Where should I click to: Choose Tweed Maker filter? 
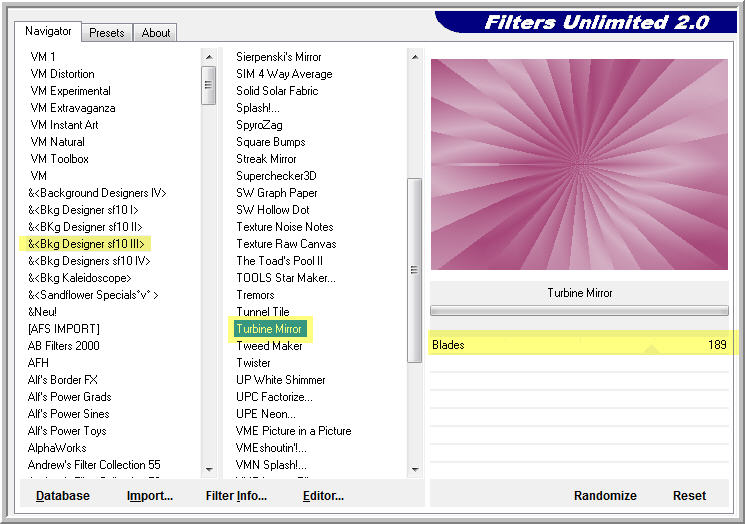click(269, 346)
